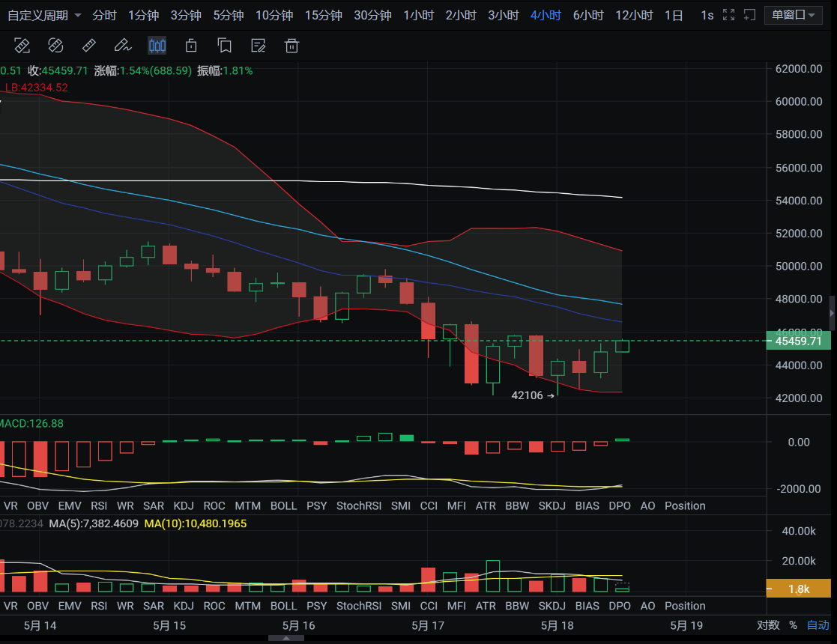This screenshot has height=644, width=837.
Task: Toggle 对数 logarithmic scale
Action: 768,625
